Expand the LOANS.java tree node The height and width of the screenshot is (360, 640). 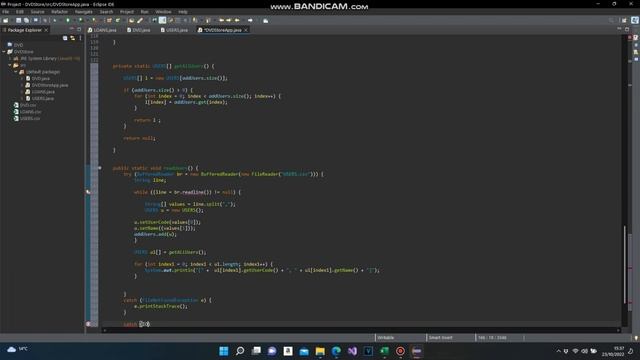pyautogui.click(x=22, y=92)
